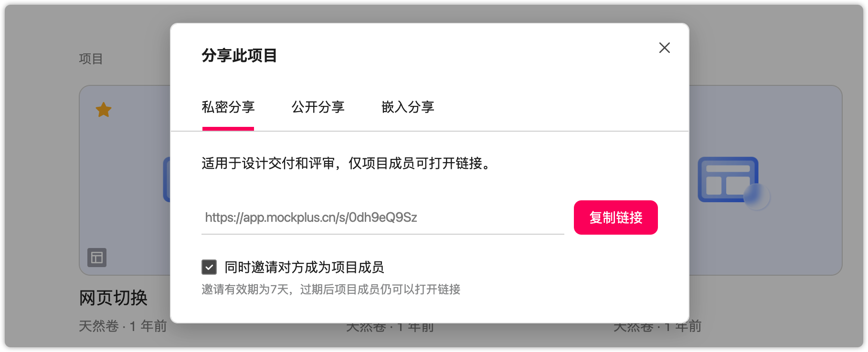Click the blue webpage layout thumbnail icon
This screenshot has width=868, height=352.
pyautogui.click(x=728, y=180)
